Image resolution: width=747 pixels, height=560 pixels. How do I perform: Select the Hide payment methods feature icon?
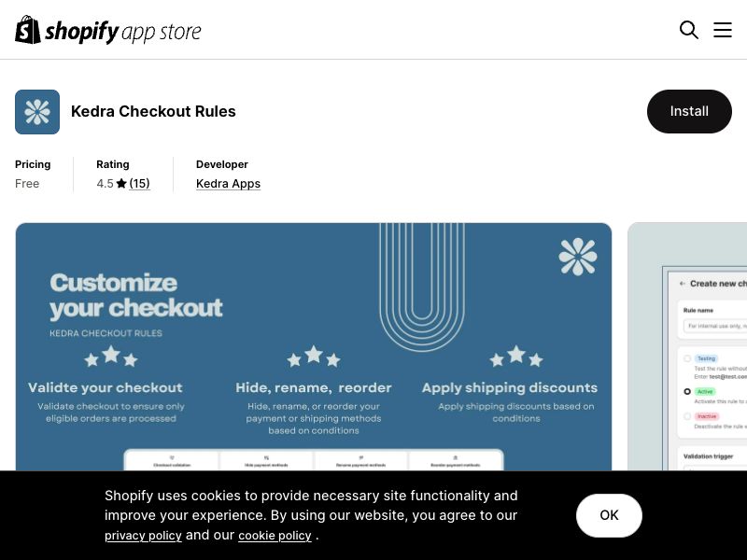coord(268,457)
